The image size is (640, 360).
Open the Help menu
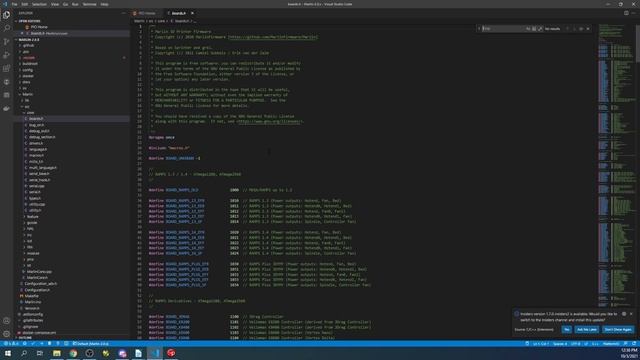104,4
